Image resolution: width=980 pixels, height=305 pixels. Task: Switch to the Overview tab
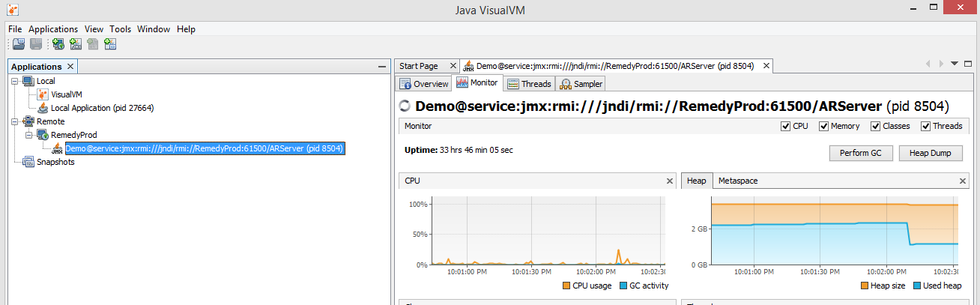coord(424,83)
